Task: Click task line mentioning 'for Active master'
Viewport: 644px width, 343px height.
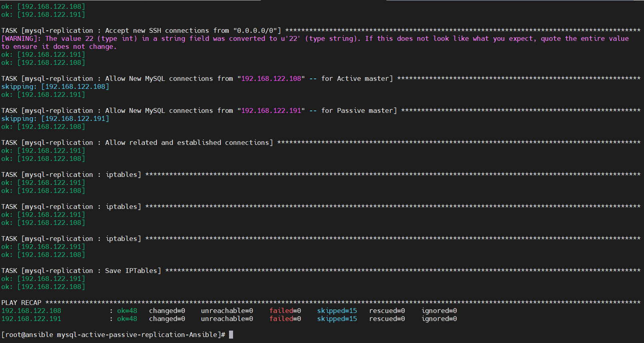Action: pos(321,78)
